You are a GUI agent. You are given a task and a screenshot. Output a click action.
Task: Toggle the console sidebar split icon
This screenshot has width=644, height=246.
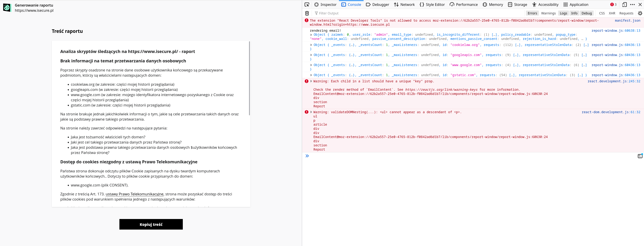click(640, 156)
